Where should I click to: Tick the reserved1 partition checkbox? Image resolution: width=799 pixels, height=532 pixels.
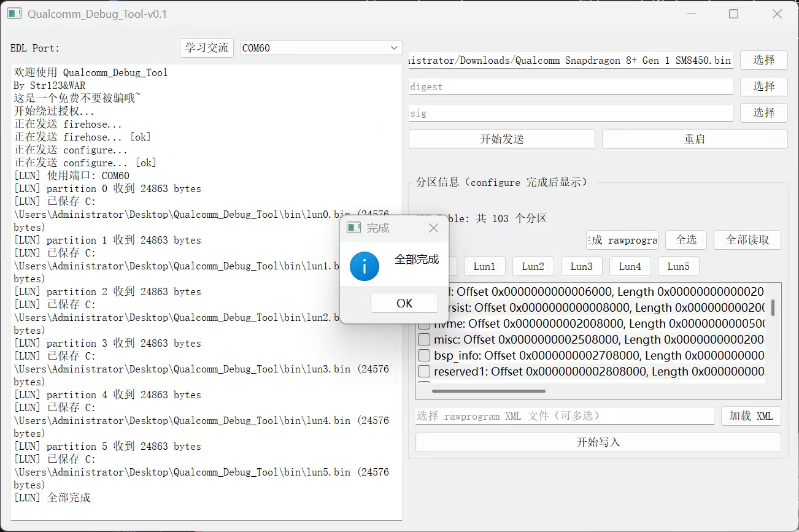pyautogui.click(x=424, y=371)
